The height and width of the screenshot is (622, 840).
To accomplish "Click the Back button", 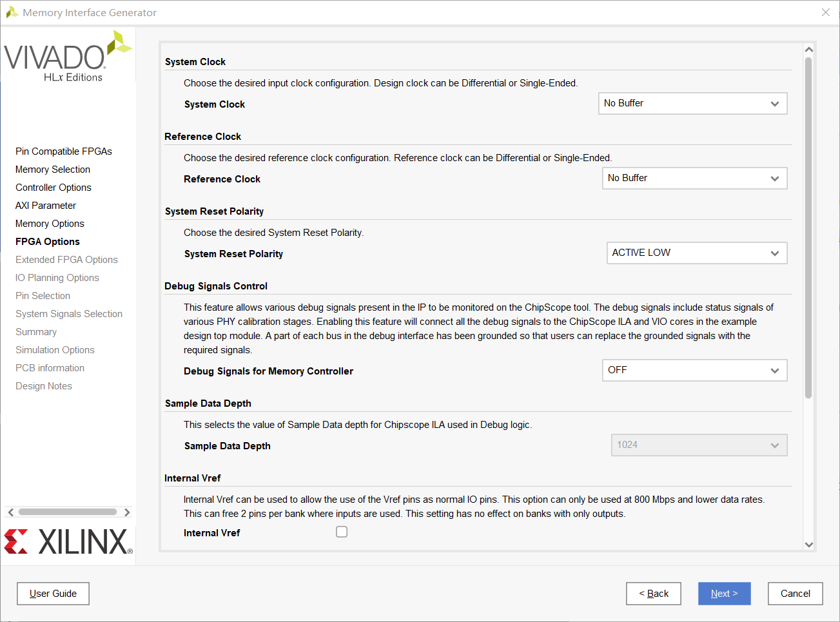I will pos(654,594).
